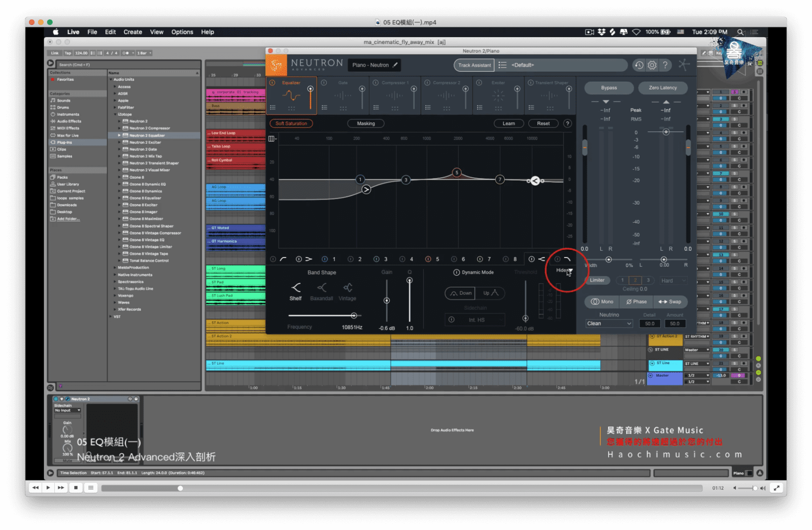
Task: Open the EQ help question mark button
Action: [567, 123]
